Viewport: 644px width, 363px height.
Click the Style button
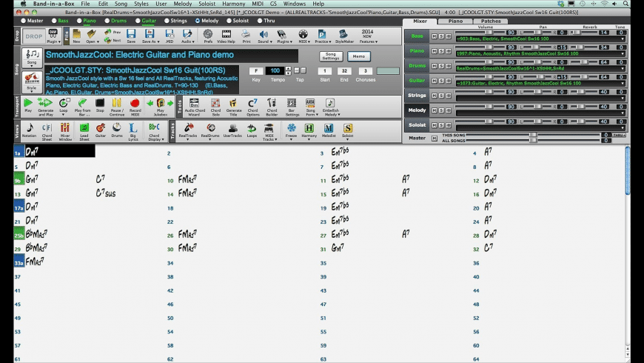point(32,81)
